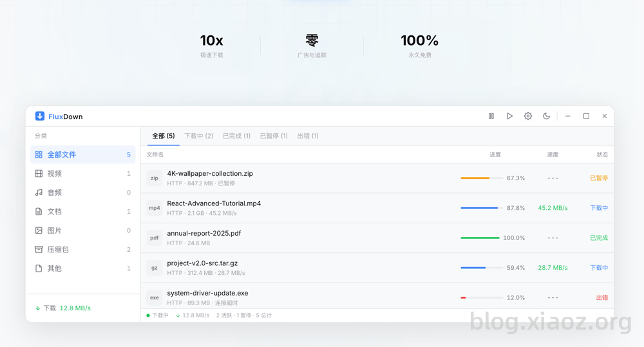
Task: Click the 下载中 status for React-Advanced-Tutorial.mp4
Action: (599, 208)
